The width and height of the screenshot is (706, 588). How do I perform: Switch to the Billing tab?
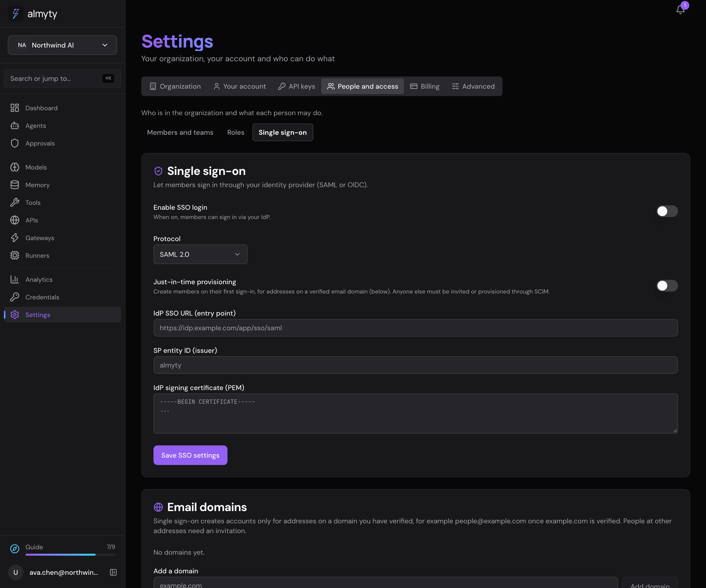[x=425, y=86]
